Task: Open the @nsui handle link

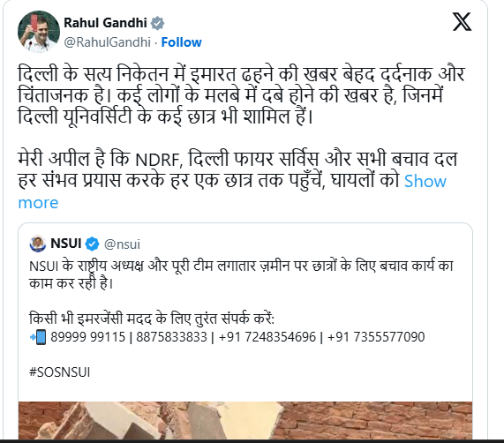Action: (122, 244)
